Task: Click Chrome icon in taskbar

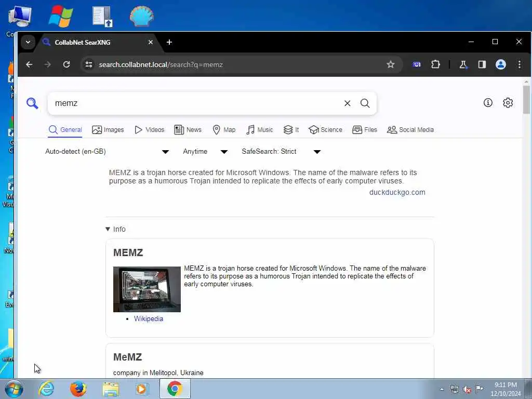Action: point(175,389)
